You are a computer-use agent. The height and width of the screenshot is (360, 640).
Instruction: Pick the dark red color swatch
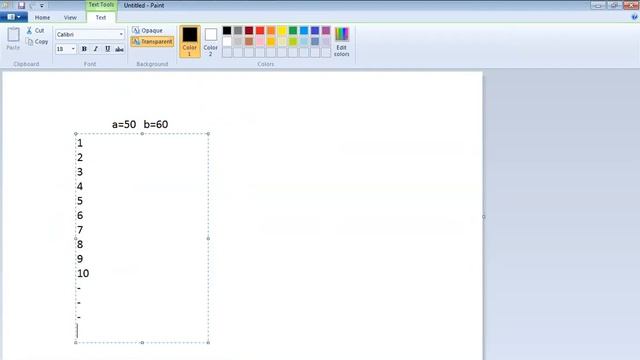[249, 31]
